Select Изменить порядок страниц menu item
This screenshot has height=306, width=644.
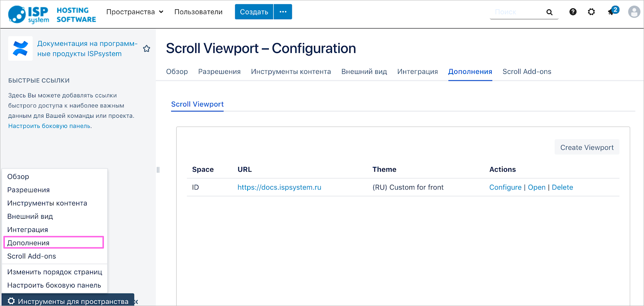coord(55,272)
